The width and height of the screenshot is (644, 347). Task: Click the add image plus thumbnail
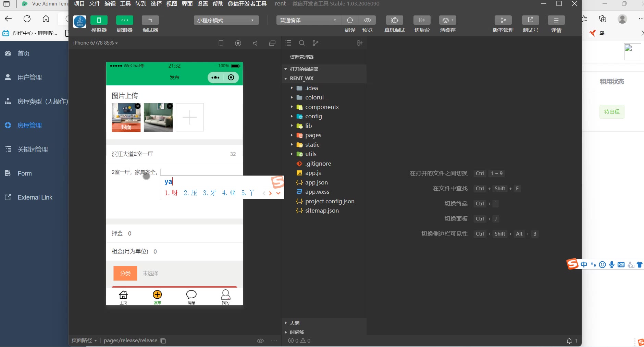190,118
